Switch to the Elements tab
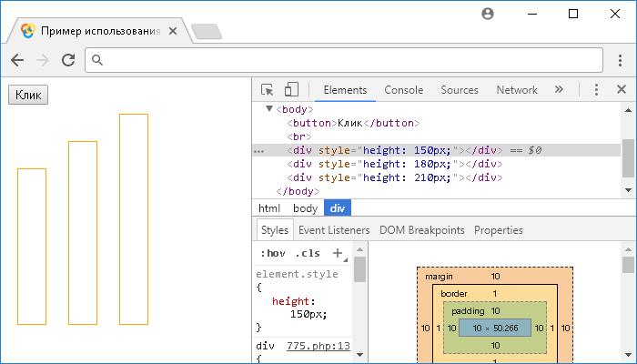Image resolution: width=637 pixels, height=364 pixels. [345, 90]
